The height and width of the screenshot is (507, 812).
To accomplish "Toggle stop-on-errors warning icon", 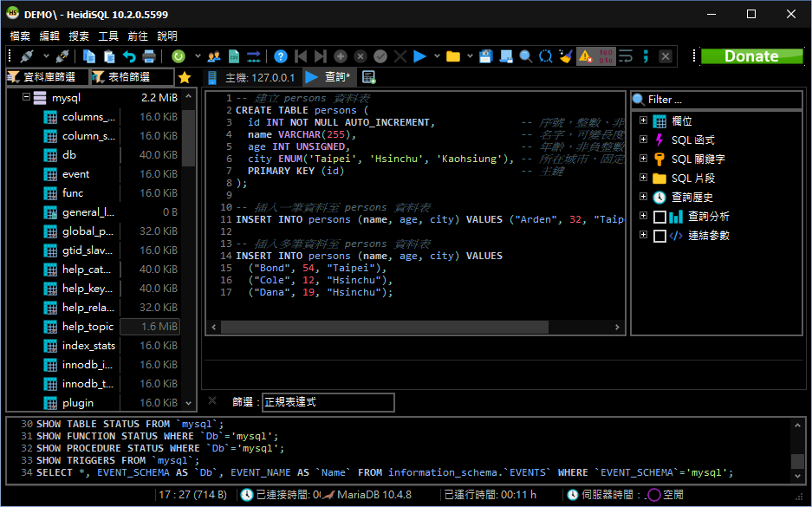I will (586, 56).
